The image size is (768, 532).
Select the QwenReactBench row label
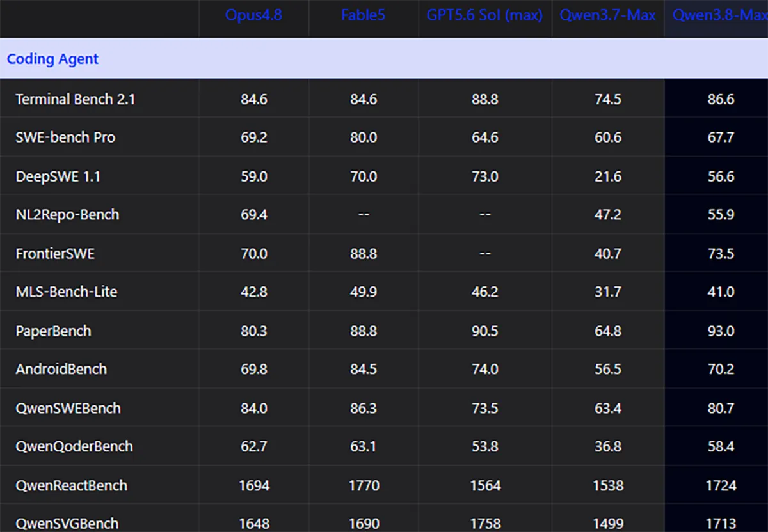[72, 485]
